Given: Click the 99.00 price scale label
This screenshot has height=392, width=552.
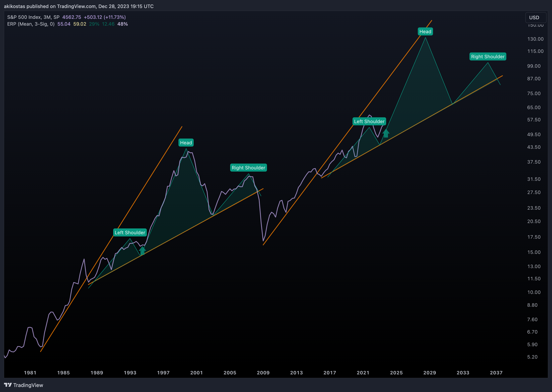Looking at the screenshot, I should [x=534, y=66].
